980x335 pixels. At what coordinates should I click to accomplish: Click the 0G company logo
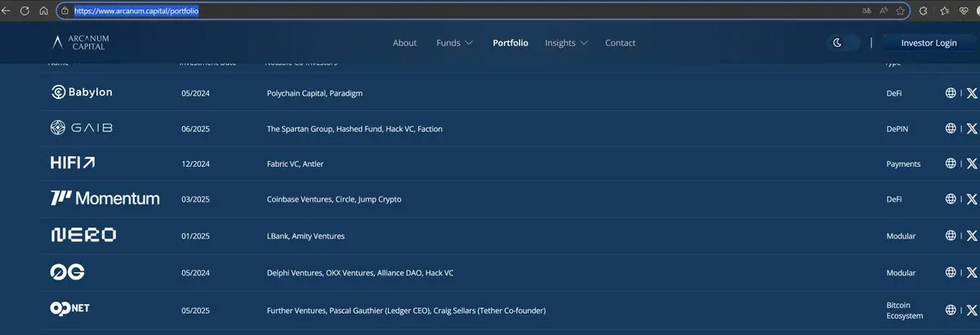pos(68,272)
